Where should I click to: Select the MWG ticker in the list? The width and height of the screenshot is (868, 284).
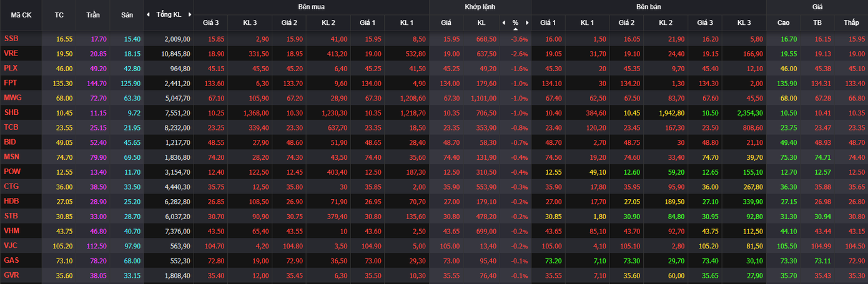click(x=13, y=97)
